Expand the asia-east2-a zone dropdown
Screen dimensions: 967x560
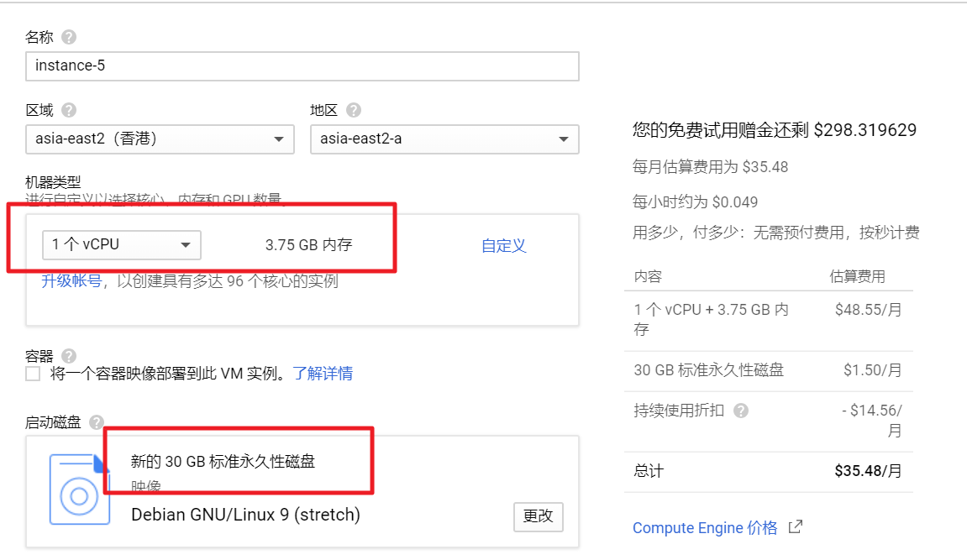tap(444, 139)
